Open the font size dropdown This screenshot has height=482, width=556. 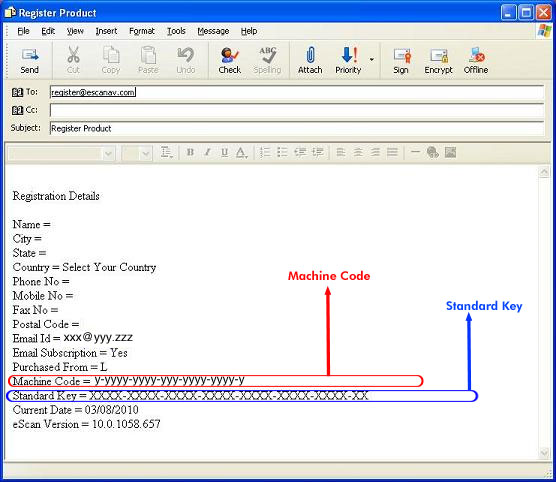145,154
